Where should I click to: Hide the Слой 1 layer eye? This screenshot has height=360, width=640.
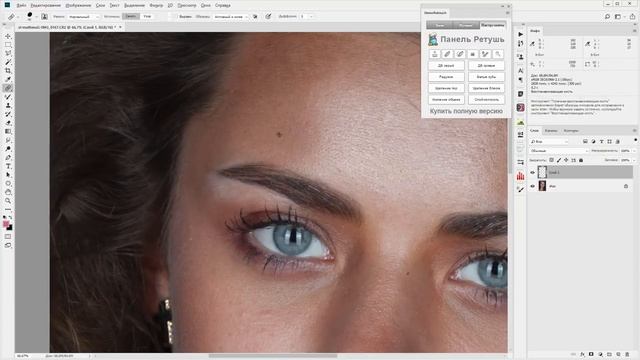(x=532, y=173)
